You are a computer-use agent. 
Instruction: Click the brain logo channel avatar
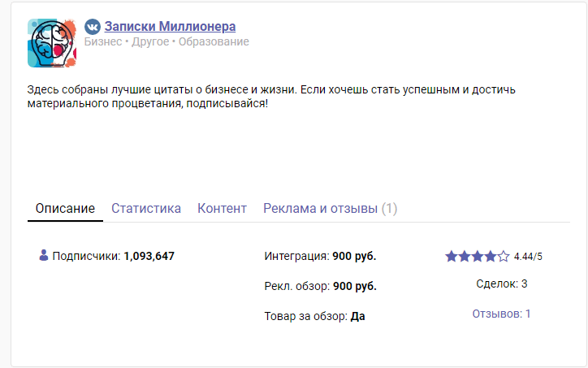click(x=51, y=42)
